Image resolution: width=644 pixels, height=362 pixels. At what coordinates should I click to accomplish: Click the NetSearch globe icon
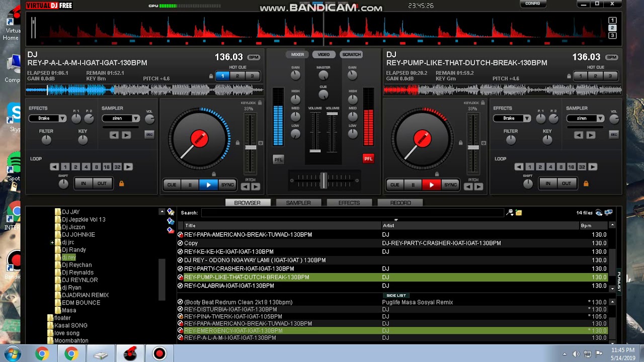[x=599, y=213]
